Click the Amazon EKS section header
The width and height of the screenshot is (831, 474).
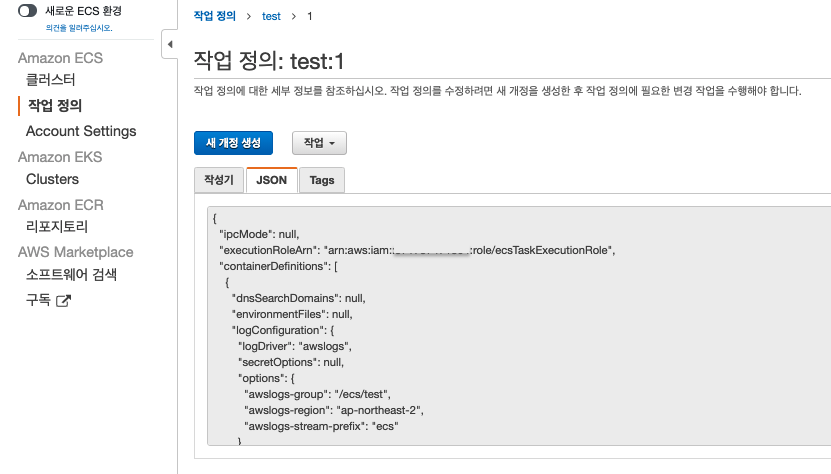coord(60,157)
